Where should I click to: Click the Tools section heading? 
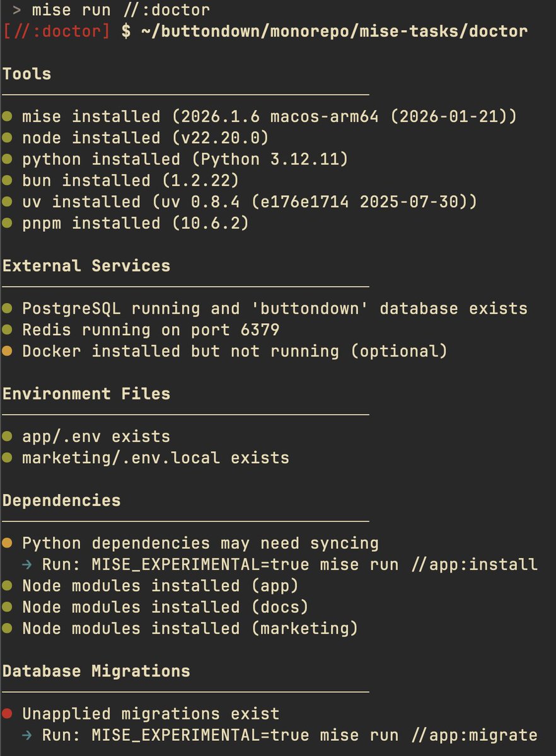26,74
